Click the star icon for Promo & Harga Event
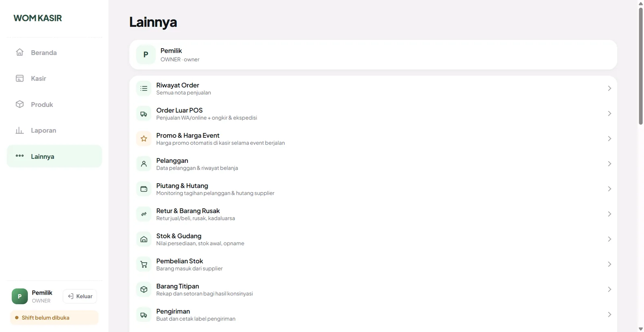The width and height of the screenshot is (644, 332). [144, 139]
